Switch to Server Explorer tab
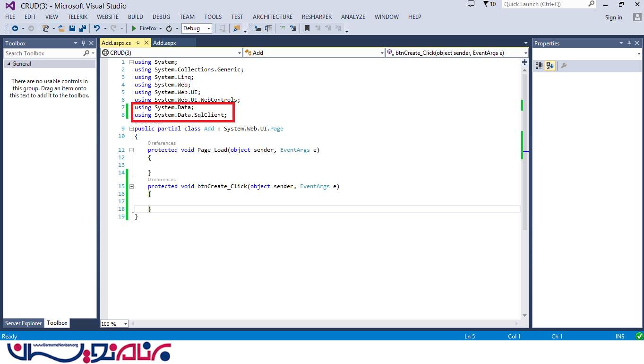 (23, 323)
